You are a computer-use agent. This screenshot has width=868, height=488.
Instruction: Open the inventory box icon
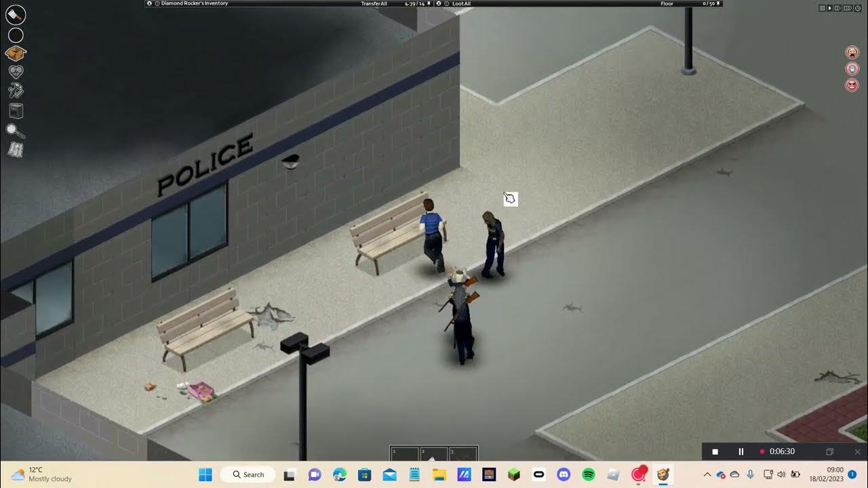click(15, 53)
